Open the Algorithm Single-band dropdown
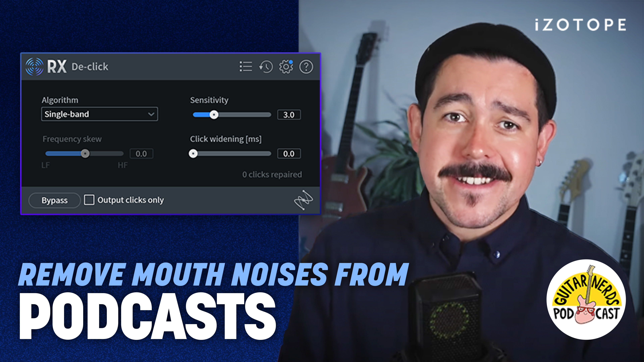The width and height of the screenshot is (644, 362). pos(99,114)
